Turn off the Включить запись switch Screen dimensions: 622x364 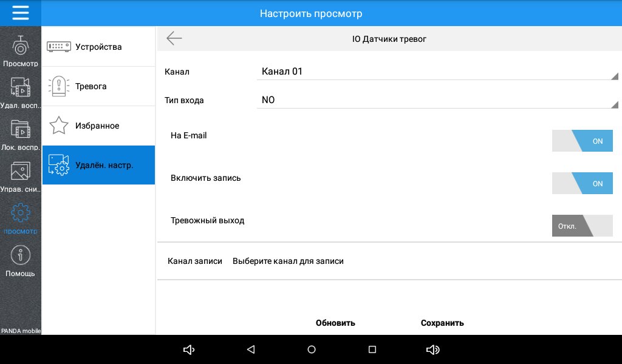582,183
